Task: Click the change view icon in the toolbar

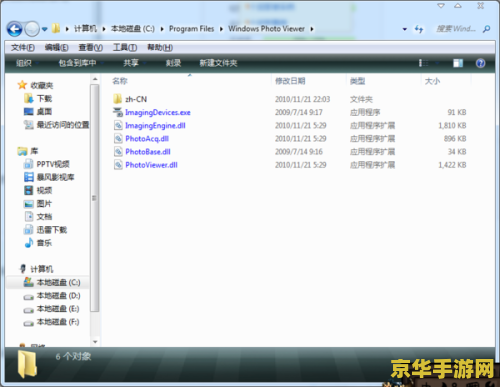Action: pos(424,63)
